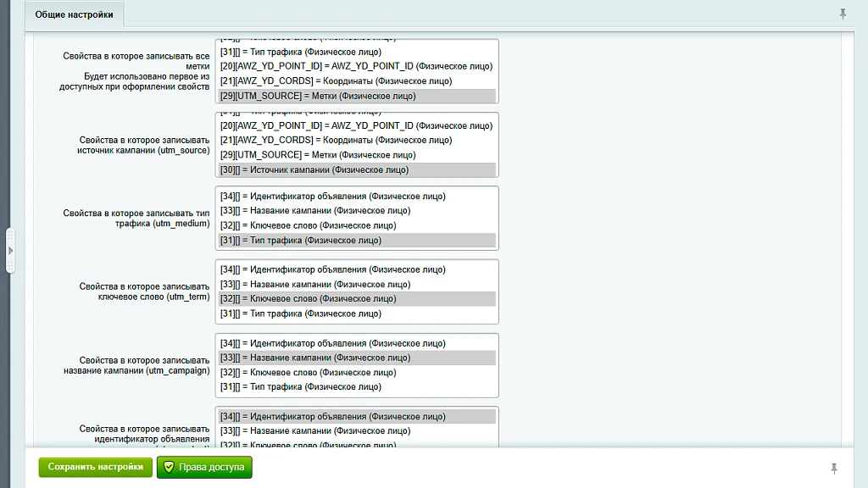Select [20][AWZ_YD_POINT_ID] in utm_source list

(x=357, y=125)
